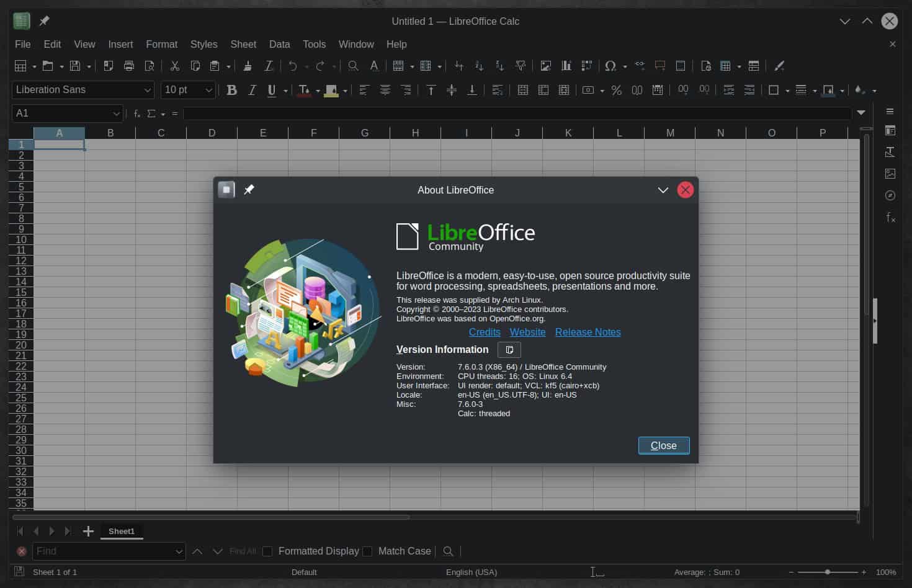The image size is (912, 588).
Task: Open the Format menu
Action: 162,44
